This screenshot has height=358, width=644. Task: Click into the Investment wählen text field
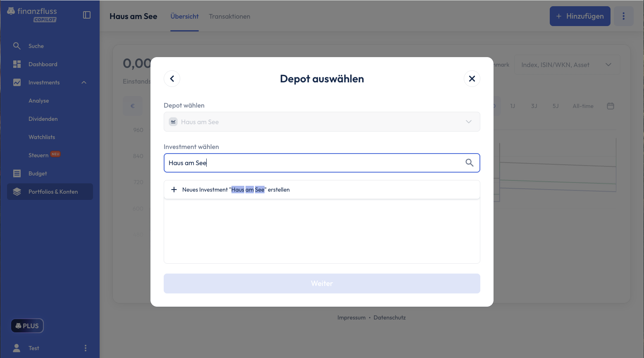(314, 163)
